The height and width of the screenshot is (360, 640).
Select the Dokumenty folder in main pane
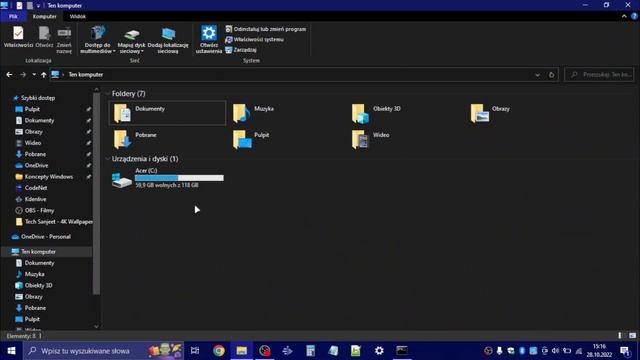(167, 113)
